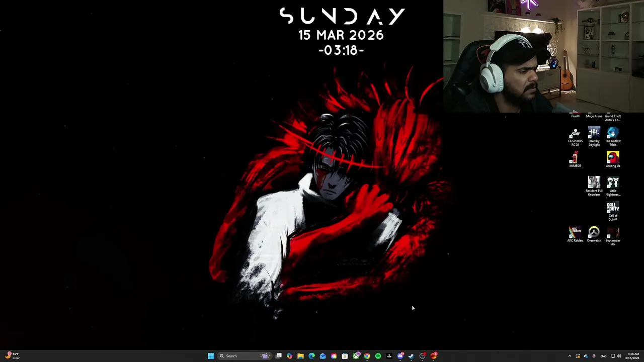Open the Xbox app on the taskbar
The height and width of the screenshot is (362, 644).
(x=356, y=356)
